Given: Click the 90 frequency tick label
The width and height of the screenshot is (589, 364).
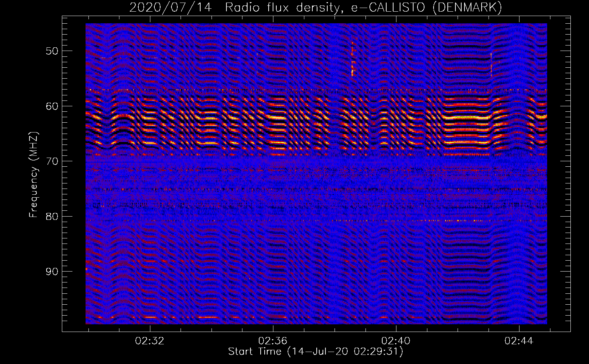Looking at the screenshot, I should 52,272.
